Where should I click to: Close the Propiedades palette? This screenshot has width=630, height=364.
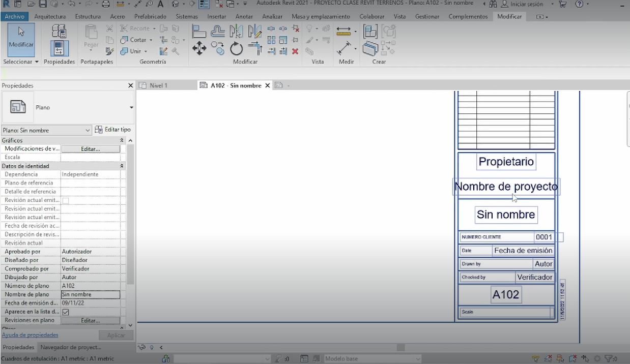[130, 85]
